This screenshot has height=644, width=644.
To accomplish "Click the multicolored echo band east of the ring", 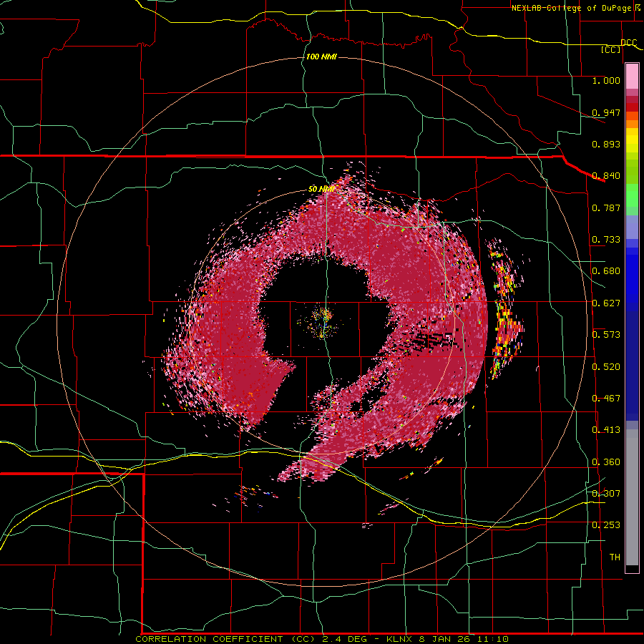I will tap(504, 308).
